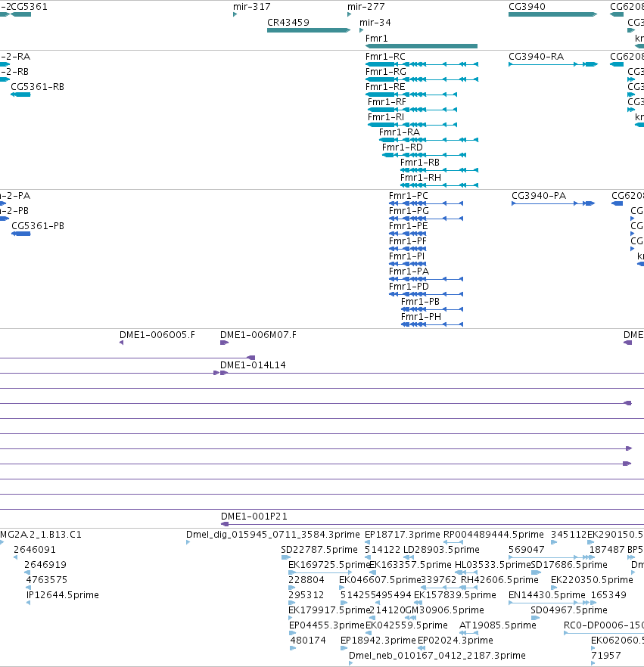644x667 pixels.
Task: Click the CR43459 gene bar
Action: point(309,30)
